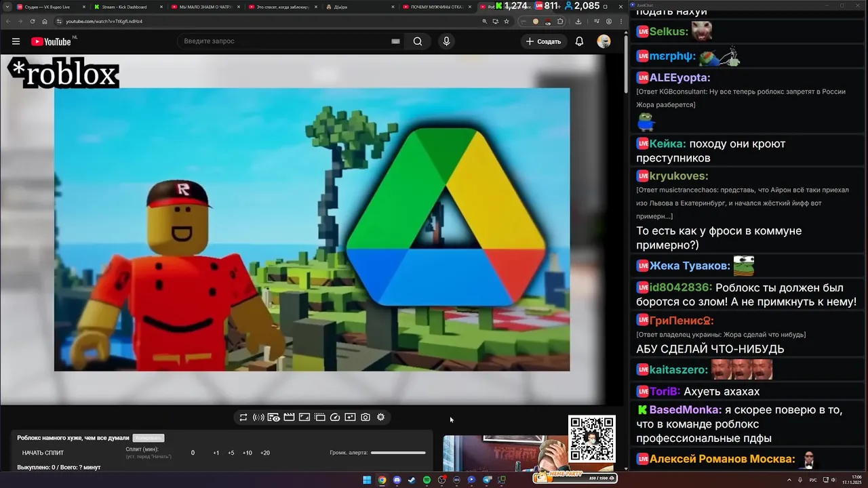Open the on-screen keyboard in the search box

click(x=395, y=41)
